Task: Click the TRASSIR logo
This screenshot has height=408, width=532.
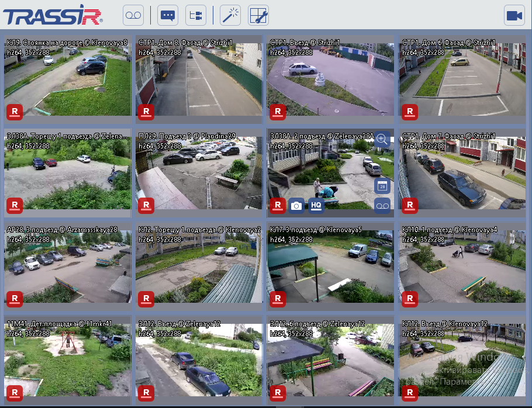Action: pyautogui.click(x=53, y=16)
